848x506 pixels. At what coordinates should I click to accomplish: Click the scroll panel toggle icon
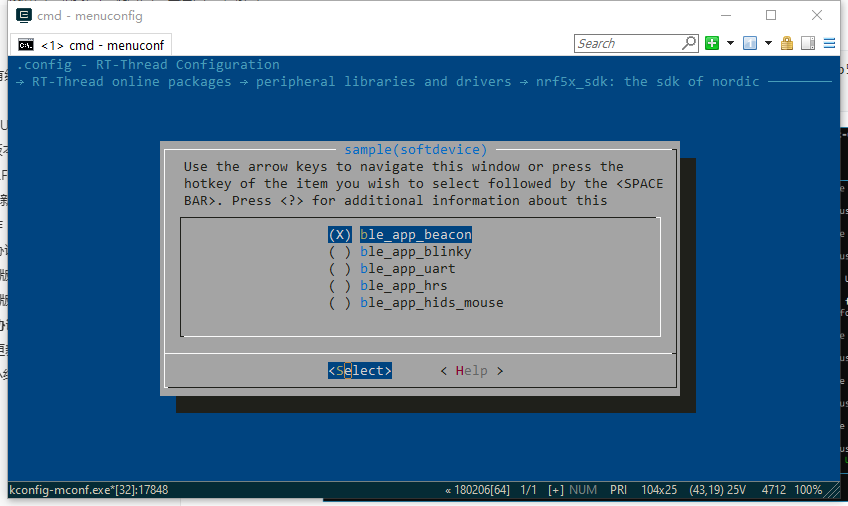(x=808, y=43)
